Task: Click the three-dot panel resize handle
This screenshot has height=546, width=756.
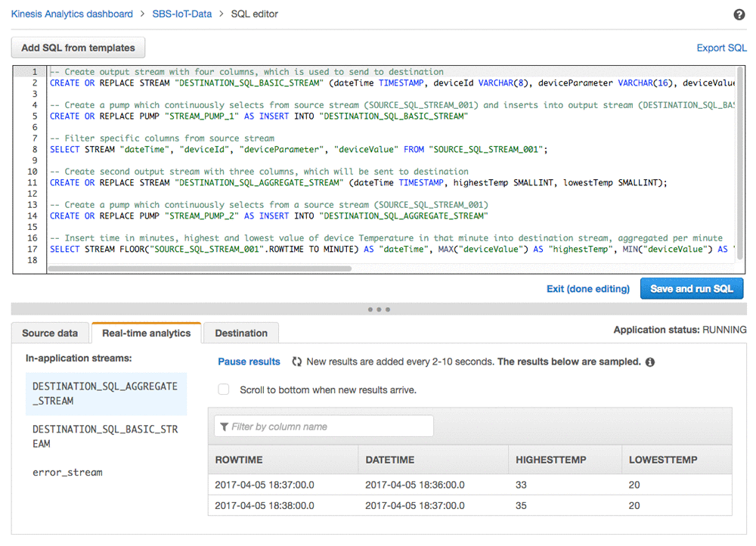Action: 379,309
